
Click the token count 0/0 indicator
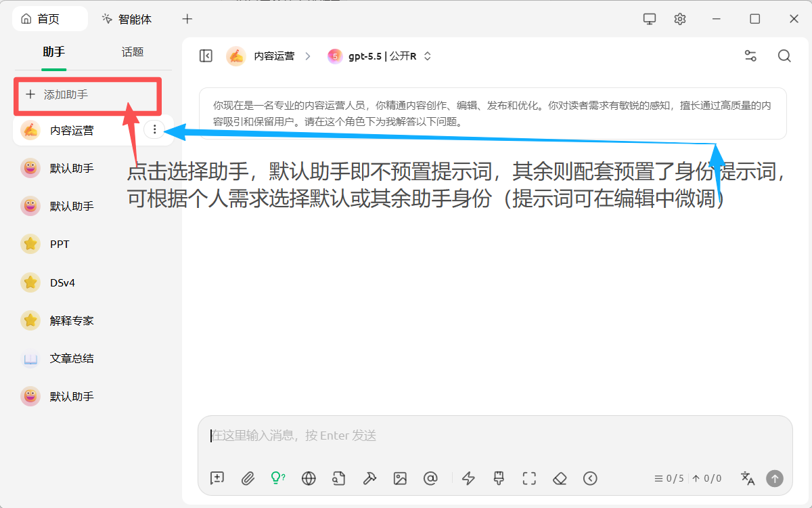pyautogui.click(x=706, y=478)
